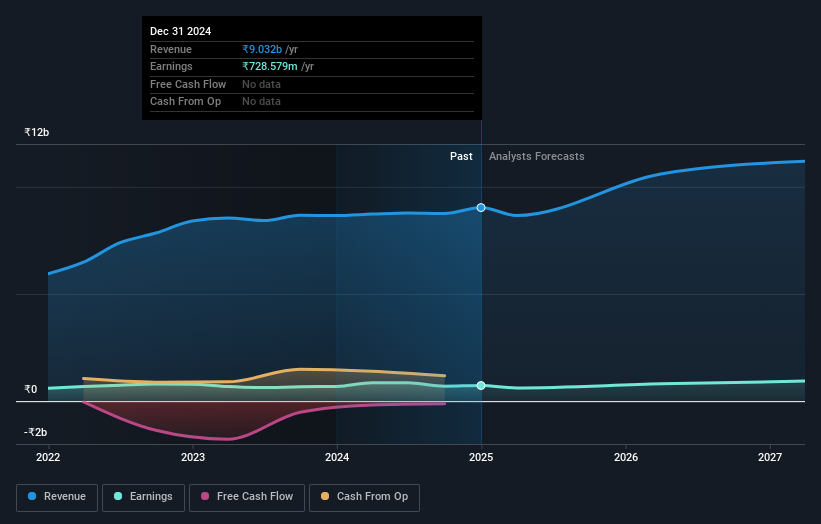Click the ₹0 y-axis label
821x524 pixels.
[x=31, y=389]
